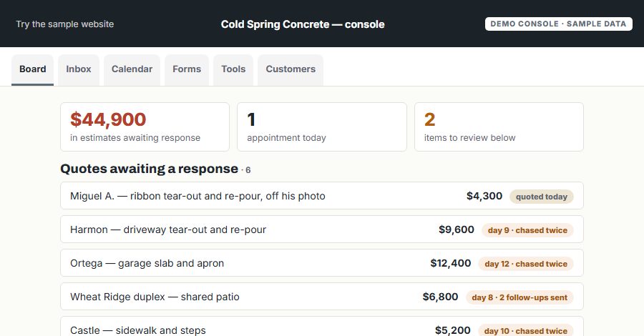This screenshot has width=644, height=336.
Task: Click the Try the sample website link
Action: (65, 24)
